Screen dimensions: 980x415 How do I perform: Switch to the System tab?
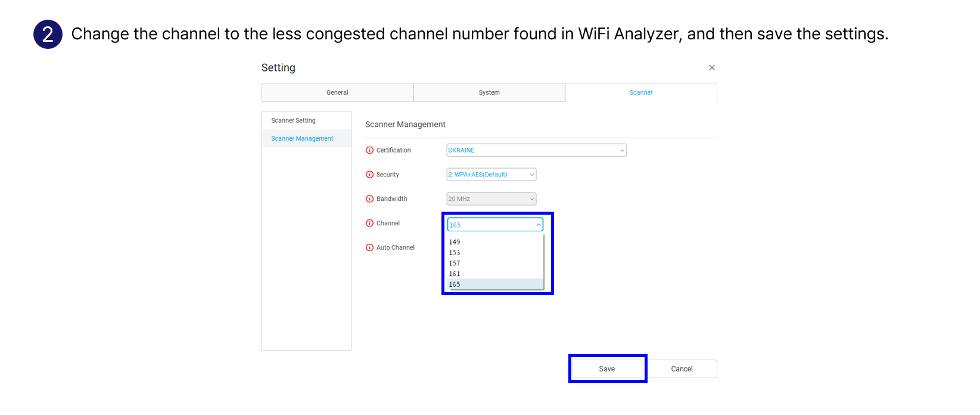489,93
